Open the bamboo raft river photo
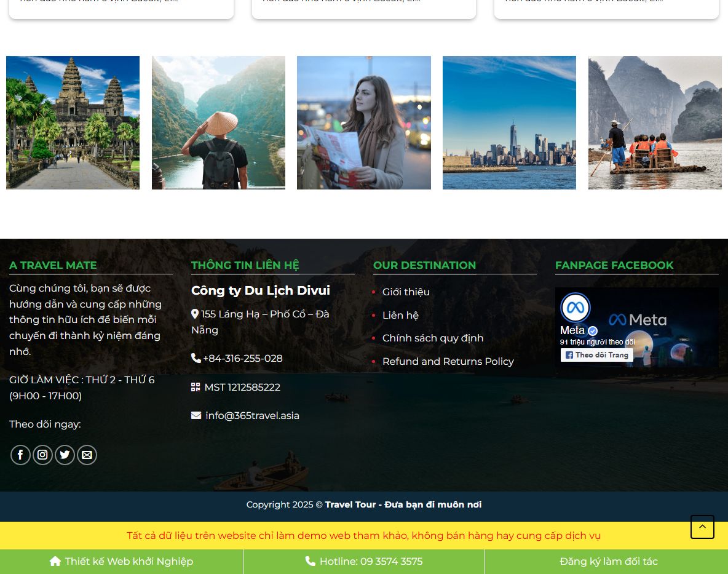Screen dimensions: 728x574 pyautogui.click(x=655, y=122)
